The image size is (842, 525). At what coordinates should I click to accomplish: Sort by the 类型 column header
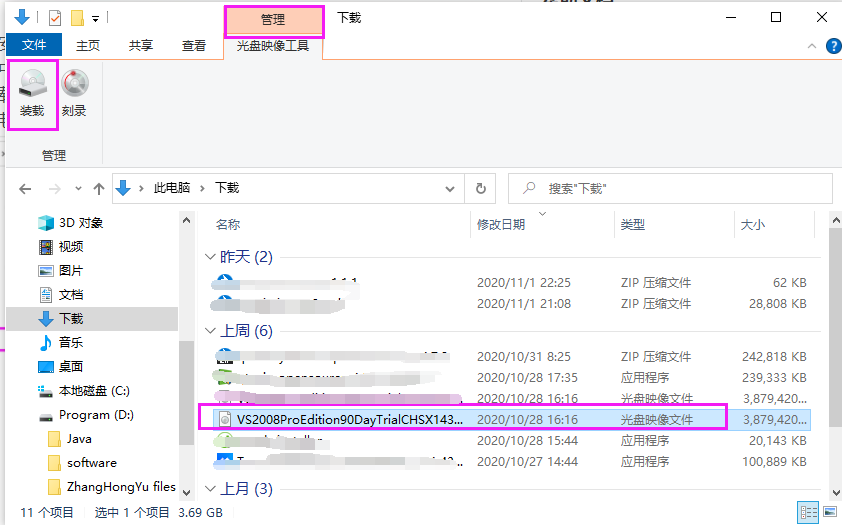click(x=633, y=225)
